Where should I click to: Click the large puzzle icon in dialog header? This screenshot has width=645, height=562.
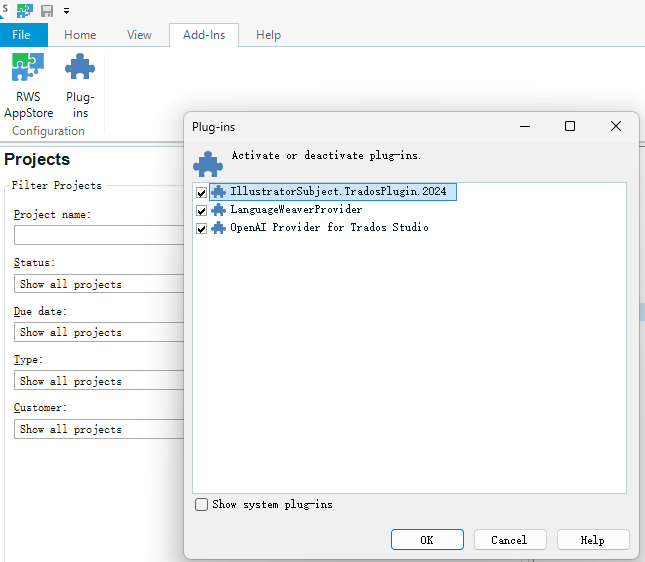208,164
